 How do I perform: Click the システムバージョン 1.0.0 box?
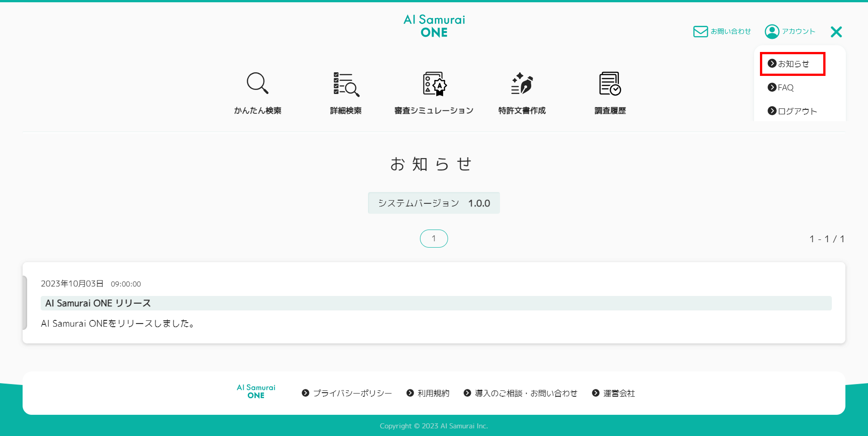click(x=434, y=203)
